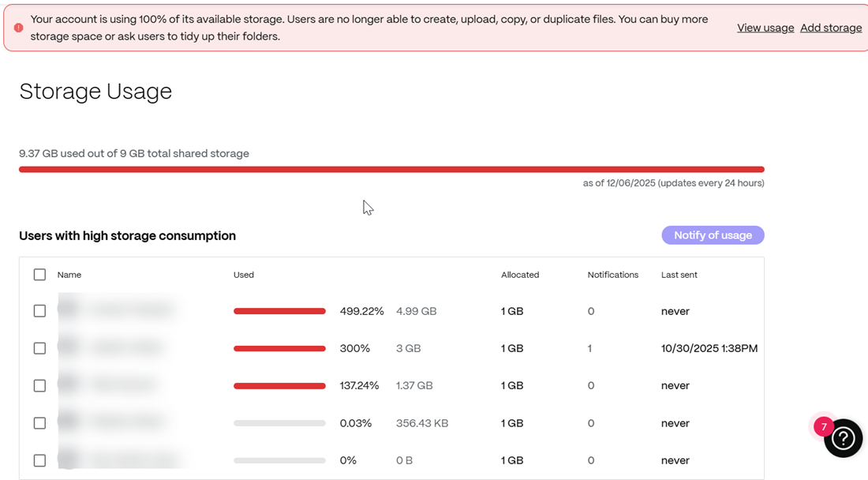Click the avatar of the 137.24% usage user
The height and width of the screenshot is (480, 868).
(x=69, y=385)
